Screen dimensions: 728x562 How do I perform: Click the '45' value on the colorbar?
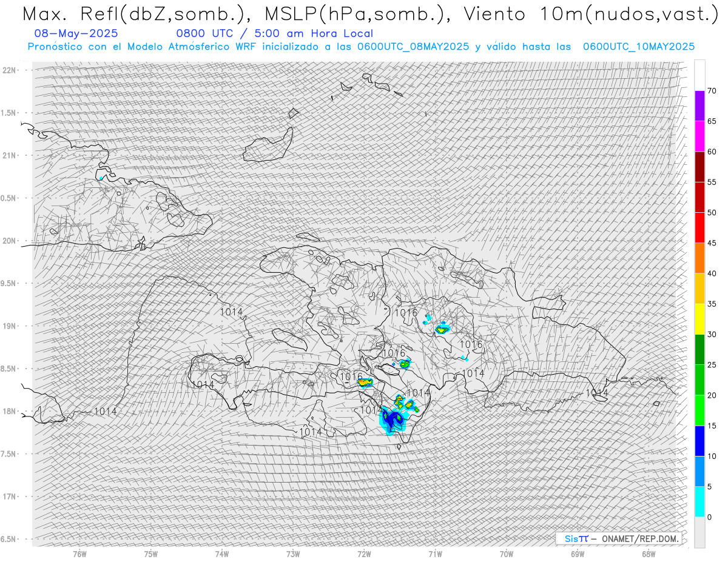(712, 243)
